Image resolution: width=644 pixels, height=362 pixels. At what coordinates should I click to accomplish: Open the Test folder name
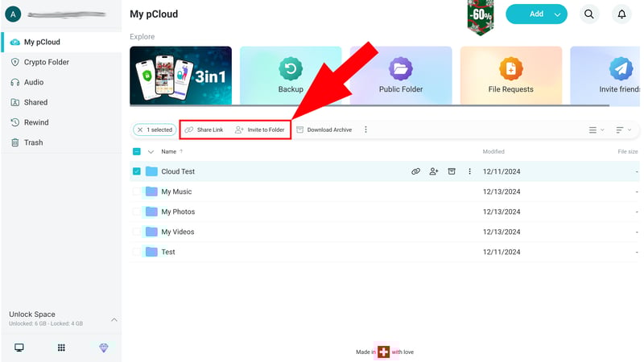coord(168,252)
